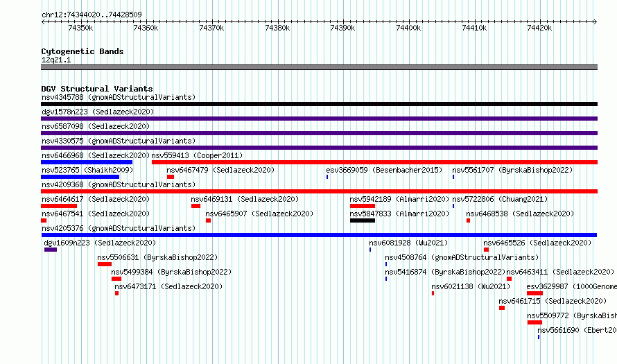The image size is (617, 364).
Task: Open nsv5722806 Chuang2021 label
Action: tap(500, 199)
